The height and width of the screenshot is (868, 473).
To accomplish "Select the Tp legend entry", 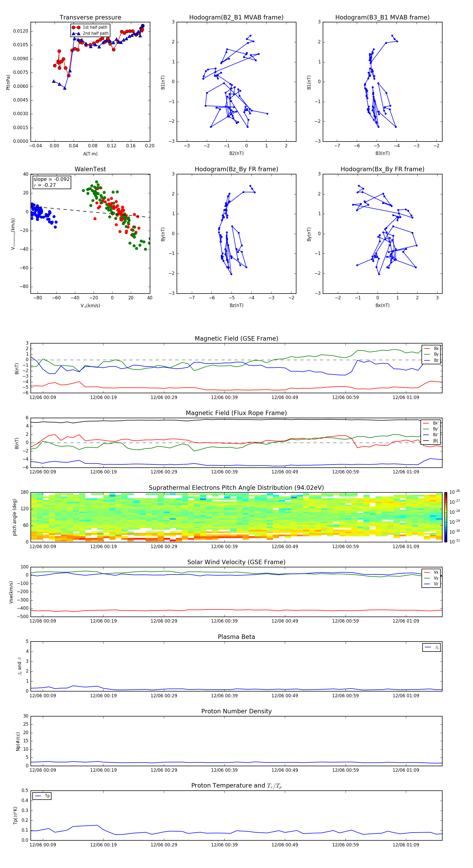I will (42, 796).
